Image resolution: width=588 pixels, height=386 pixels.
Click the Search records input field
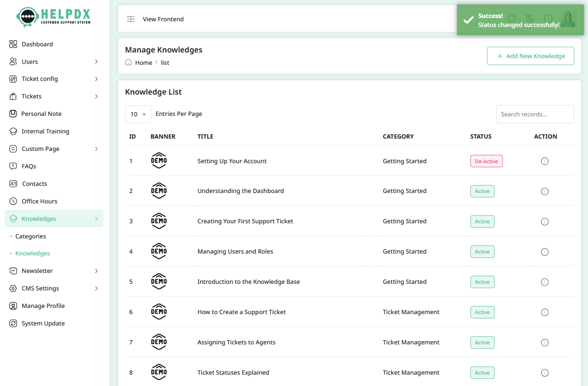(535, 114)
